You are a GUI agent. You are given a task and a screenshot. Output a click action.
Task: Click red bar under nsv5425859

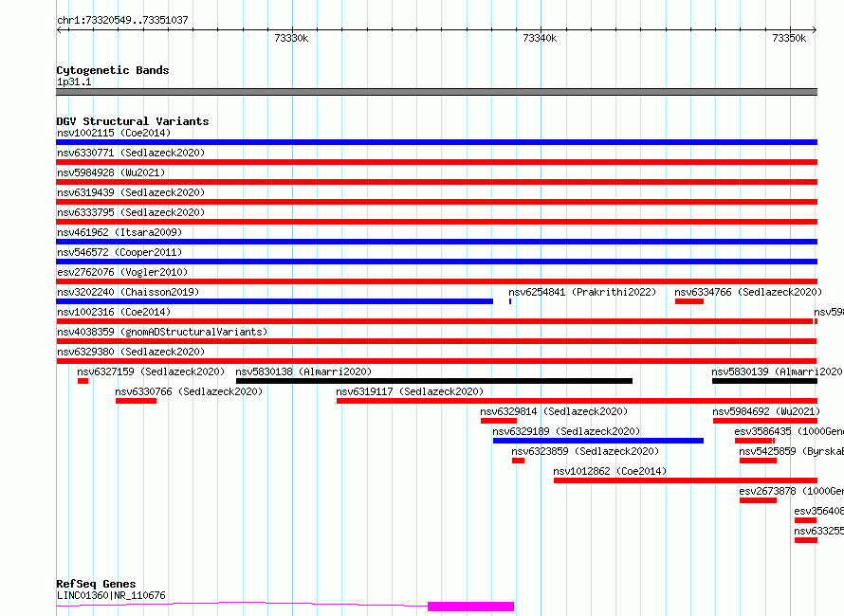pyautogui.click(x=758, y=461)
